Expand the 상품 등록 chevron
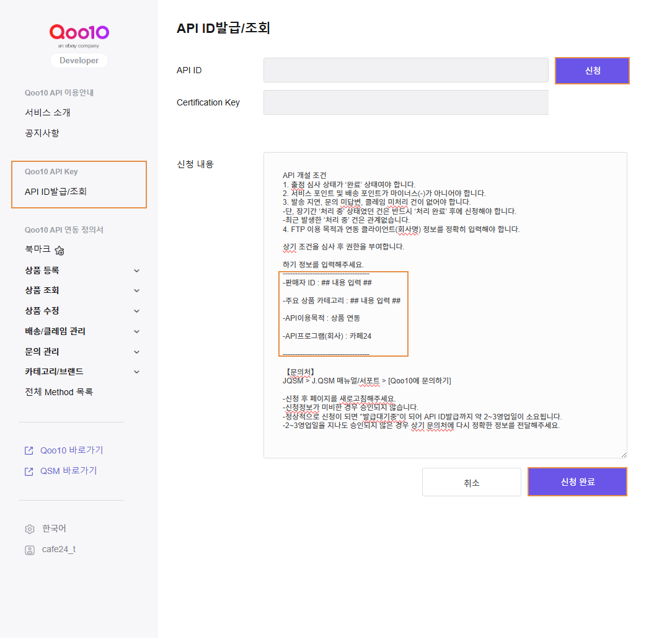The height and width of the screenshot is (639, 672). click(x=137, y=270)
